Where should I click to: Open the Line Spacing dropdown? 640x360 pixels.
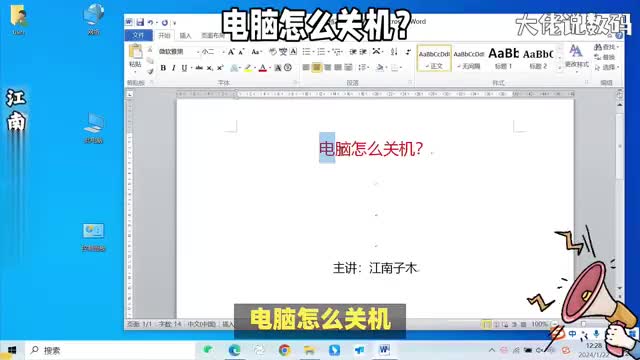coord(363,68)
